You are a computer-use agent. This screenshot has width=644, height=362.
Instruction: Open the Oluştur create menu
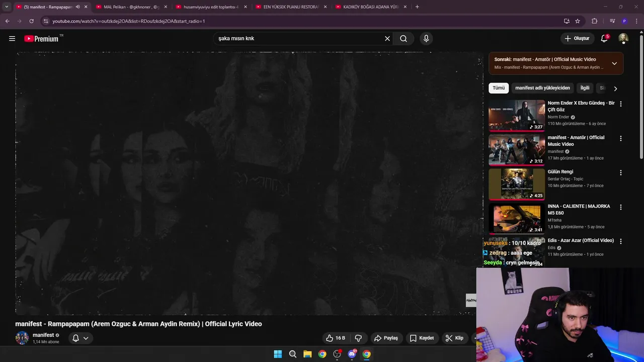click(577, 38)
